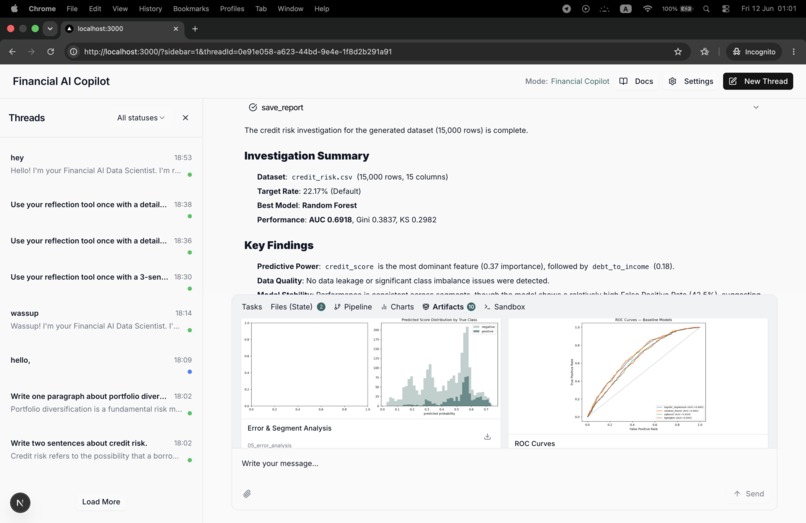Screen dimensions: 806x523
Task: Open the 'hey' thread
Action: [x=101, y=164]
